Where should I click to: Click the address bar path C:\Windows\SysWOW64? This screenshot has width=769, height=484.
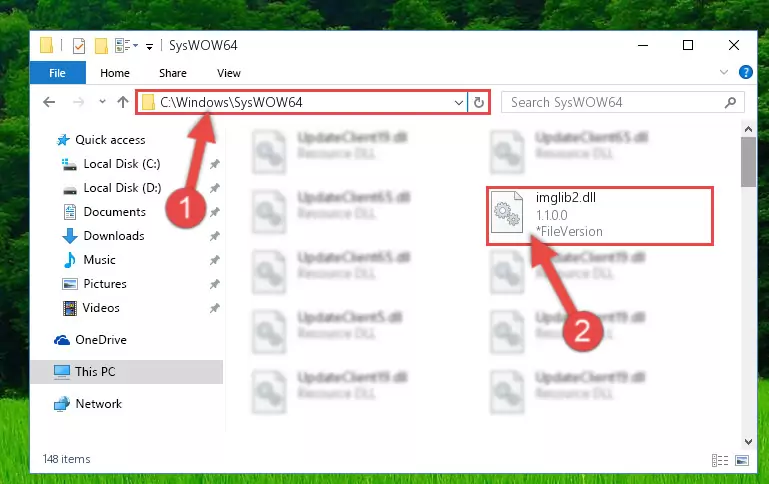coord(231,102)
